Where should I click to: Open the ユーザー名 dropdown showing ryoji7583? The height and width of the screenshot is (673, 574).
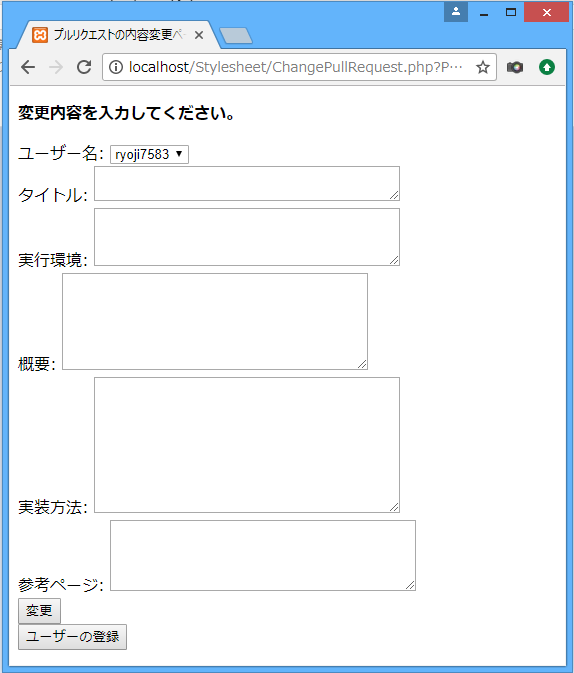(149, 155)
